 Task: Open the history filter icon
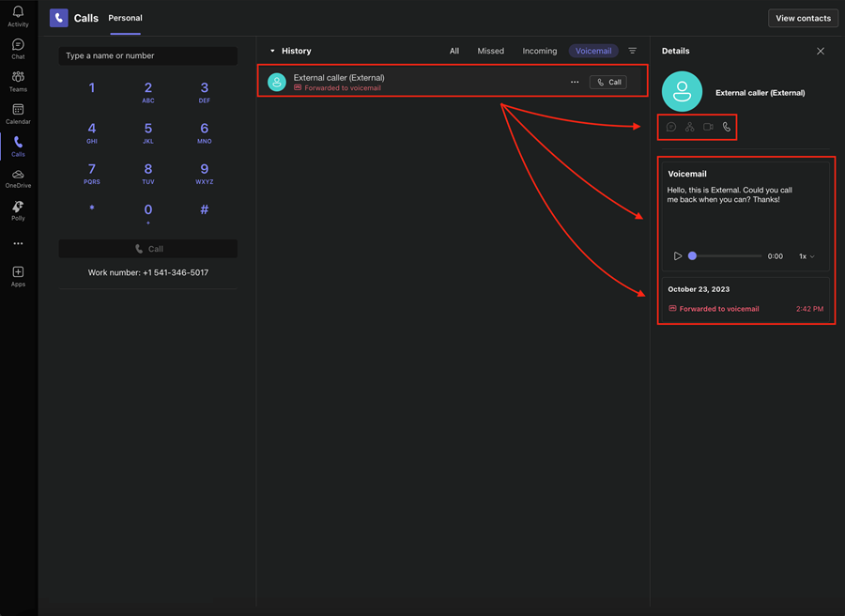pyautogui.click(x=633, y=51)
